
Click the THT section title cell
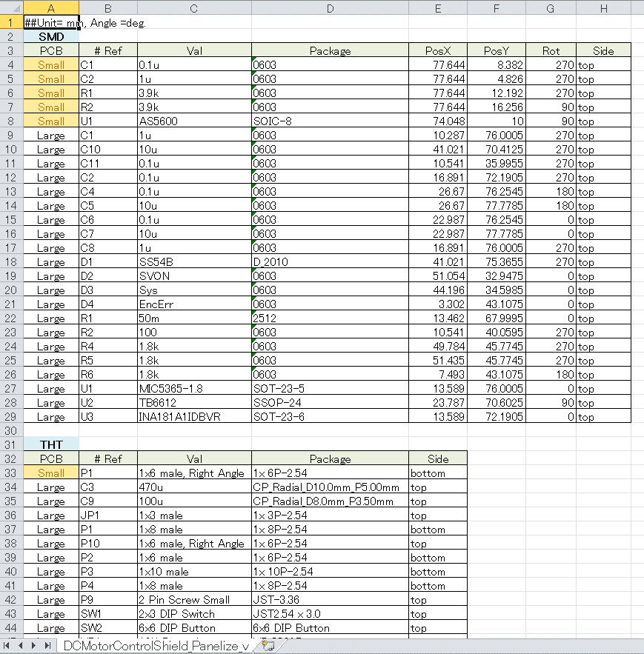[51, 444]
